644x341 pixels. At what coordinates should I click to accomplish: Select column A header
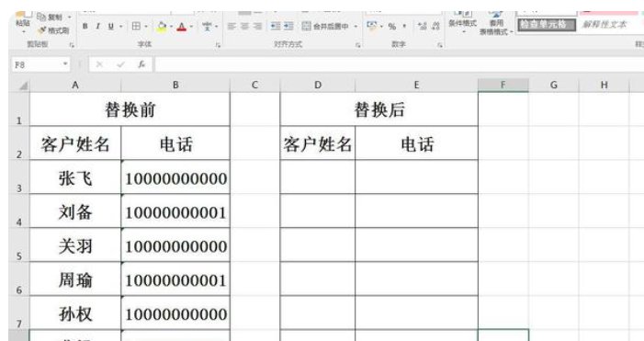75,85
